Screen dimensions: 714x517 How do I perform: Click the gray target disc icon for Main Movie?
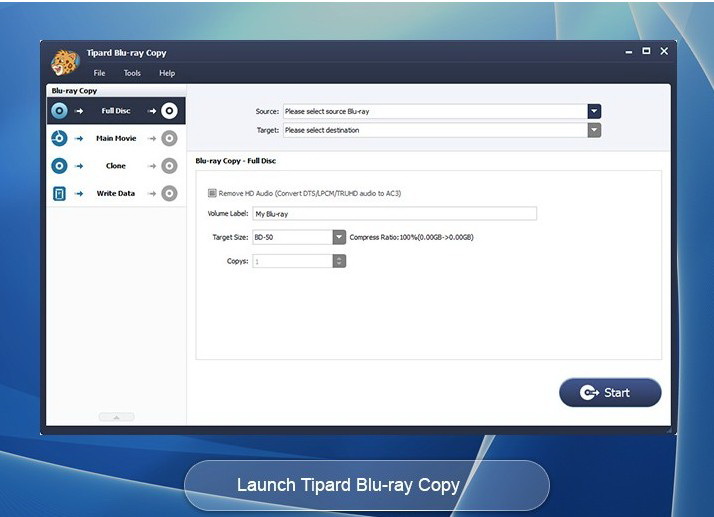click(169, 138)
